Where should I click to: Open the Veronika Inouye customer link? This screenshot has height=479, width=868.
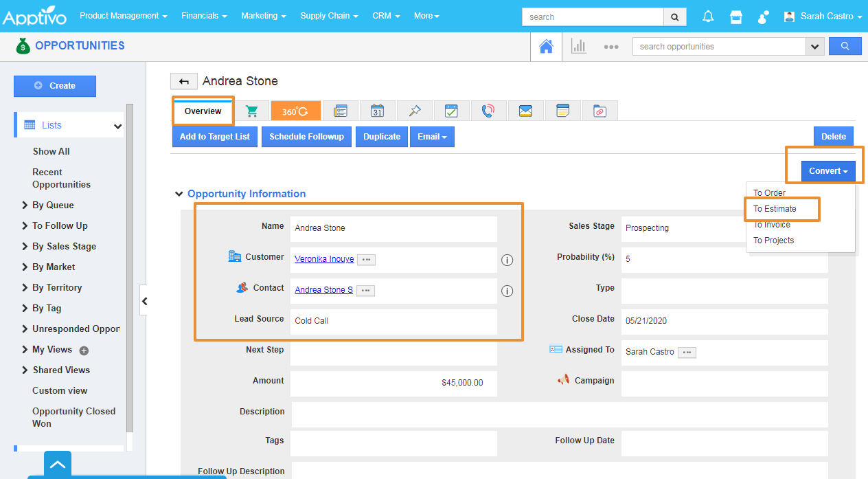pos(324,259)
